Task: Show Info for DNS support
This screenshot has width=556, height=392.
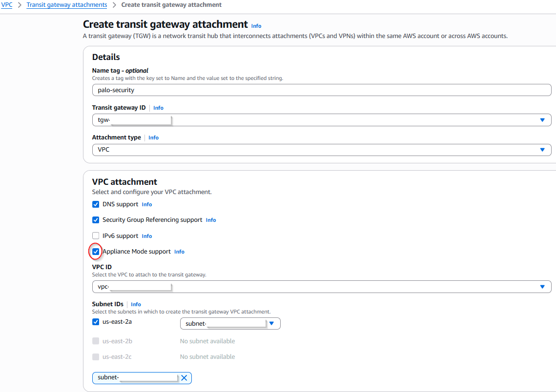Action: pos(147,204)
